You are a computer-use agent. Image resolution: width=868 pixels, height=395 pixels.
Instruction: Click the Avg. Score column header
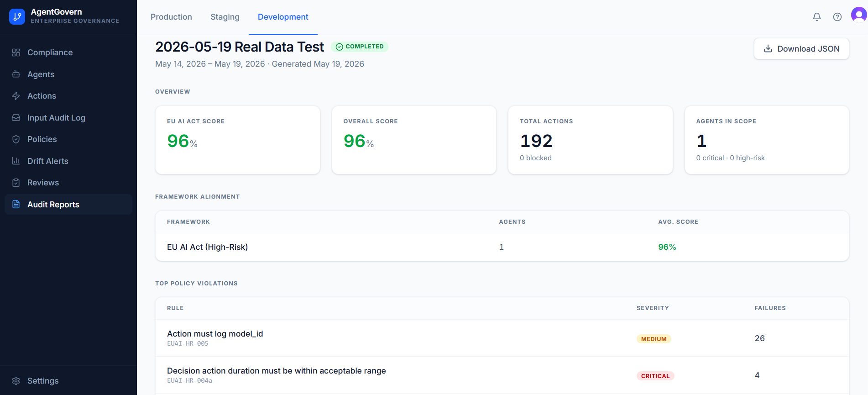click(x=678, y=222)
